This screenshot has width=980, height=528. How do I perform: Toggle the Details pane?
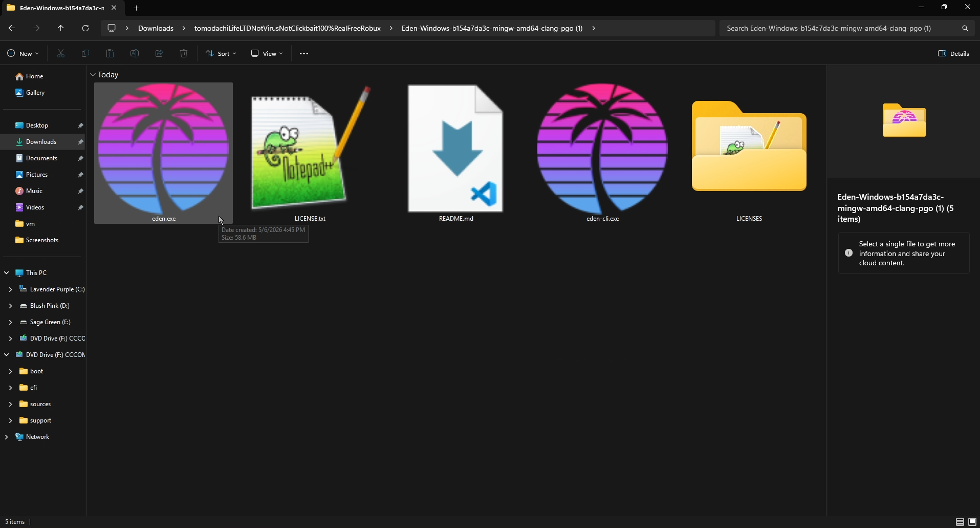[x=954, y=53]
